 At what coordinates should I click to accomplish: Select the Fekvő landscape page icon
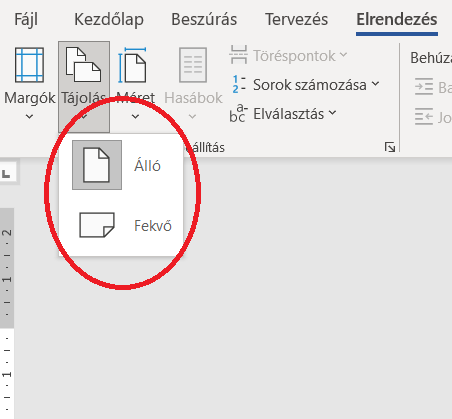pos(97,225)
